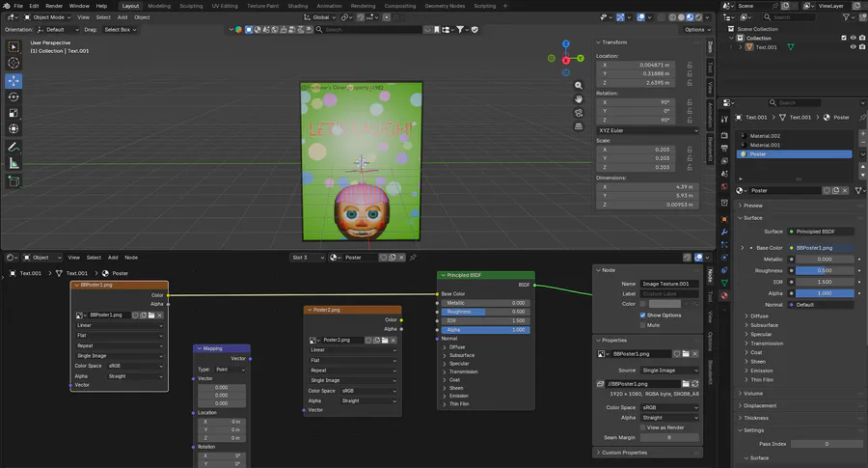Choose the Measure tool

tap(14, 164)
